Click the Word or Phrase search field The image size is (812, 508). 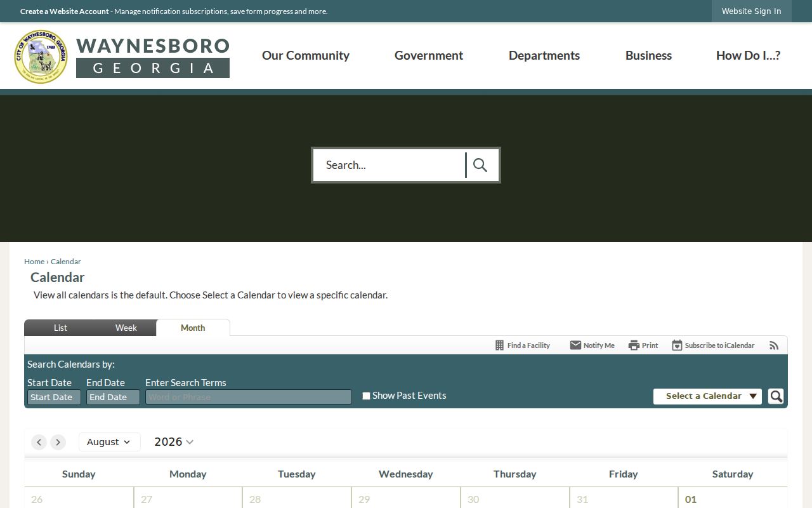tap(249, 397)
